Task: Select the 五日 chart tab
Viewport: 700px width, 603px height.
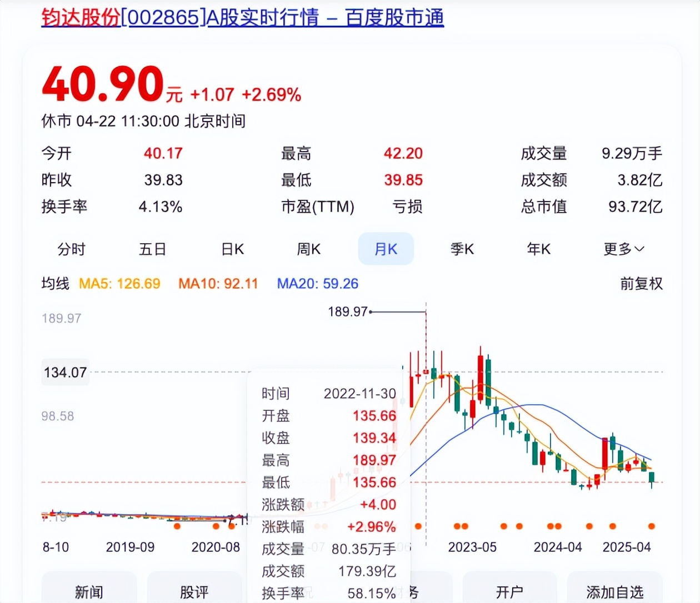Action: point(152,249)
